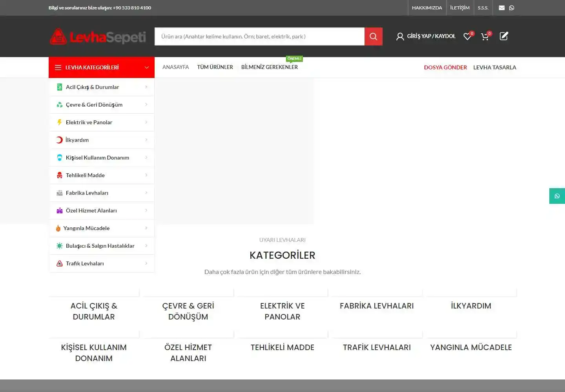The image size is (565, 392).
Task: Click the red search magnifier button
Action: tap(373, 36)
